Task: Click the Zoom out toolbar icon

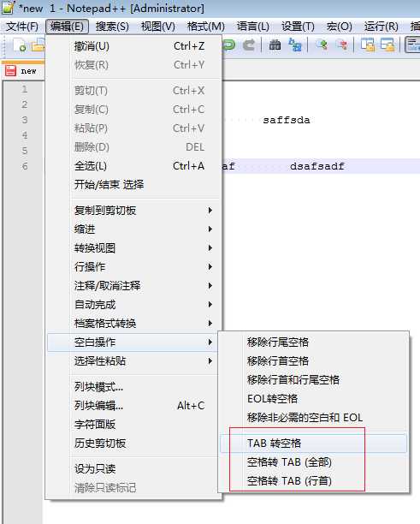Action: [x=341, y=45]
